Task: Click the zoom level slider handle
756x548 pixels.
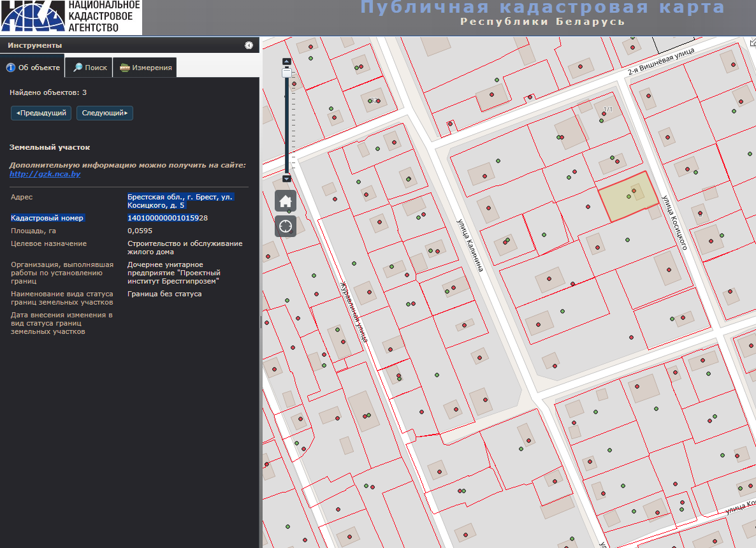Action: click(286, 73)
